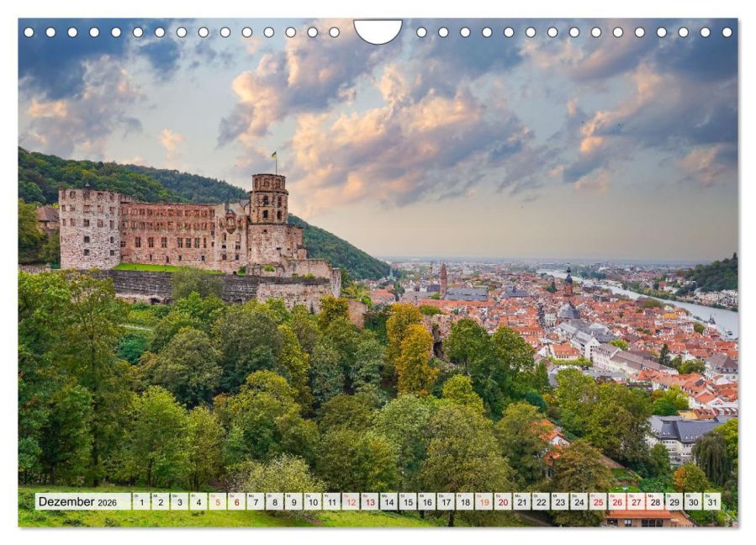This screenshot has height=545, width=756.
Task: Select day 31 at end of strip
Action: click(x=711, y=502)
